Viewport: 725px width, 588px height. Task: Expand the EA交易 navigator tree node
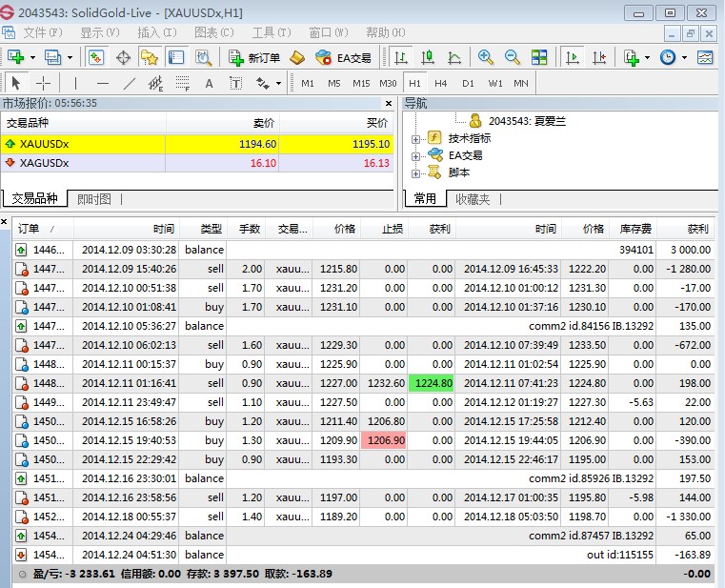click(415, 156)
